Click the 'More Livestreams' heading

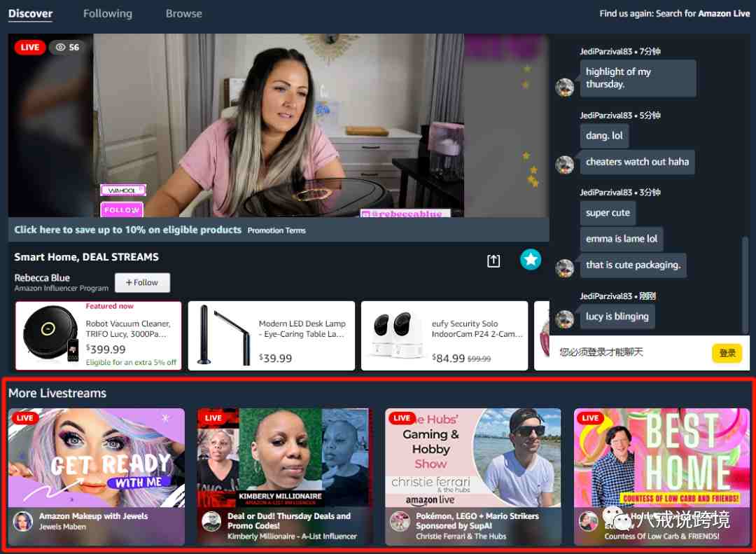pos(57,394)
